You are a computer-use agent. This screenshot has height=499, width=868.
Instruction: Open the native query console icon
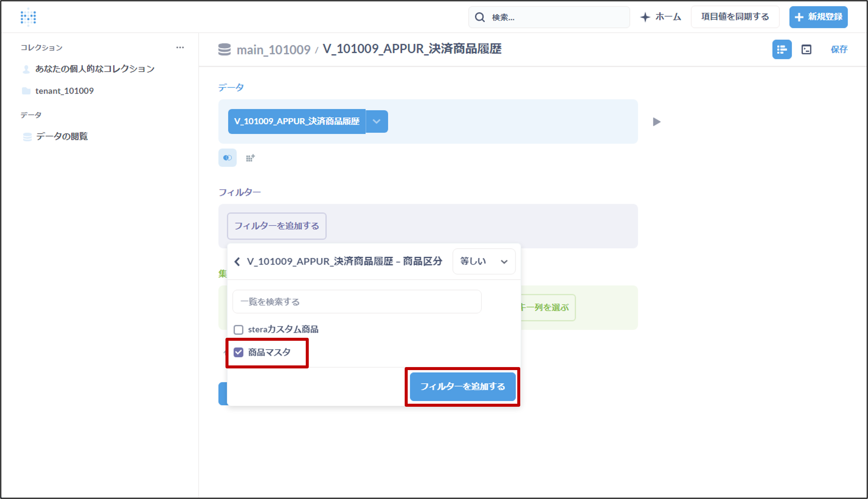click(806, 49)
